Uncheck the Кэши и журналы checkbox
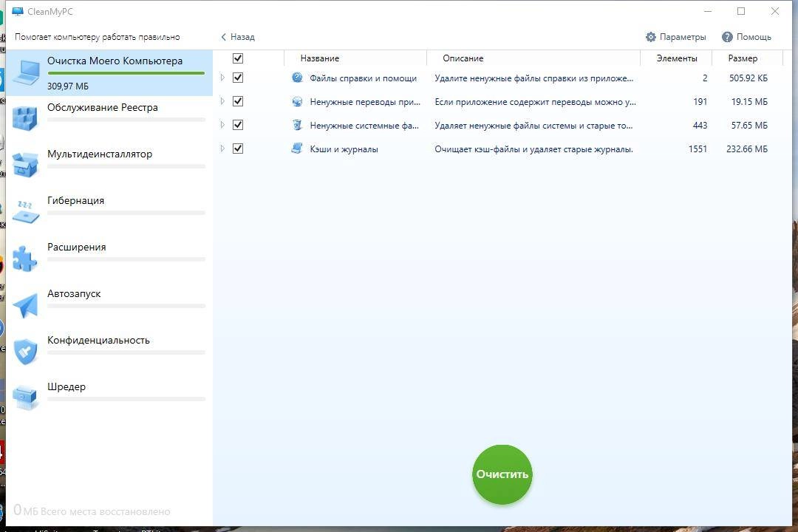 click(238, 149)
